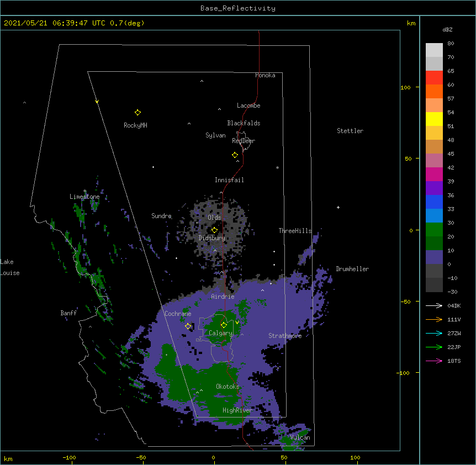This screenshot has height=465, width=476.
Task: Select the 20 dBZ dark green swatch
Action: pos(434,243)
